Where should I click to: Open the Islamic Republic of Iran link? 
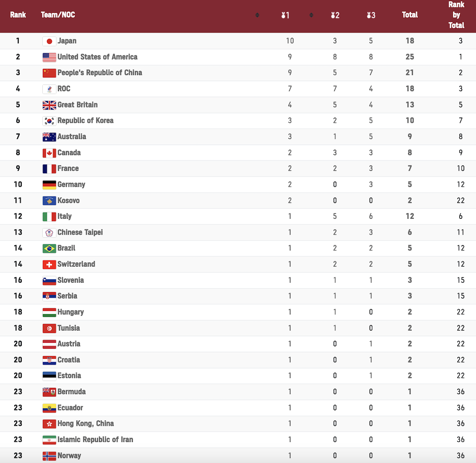tap(95, 440)
